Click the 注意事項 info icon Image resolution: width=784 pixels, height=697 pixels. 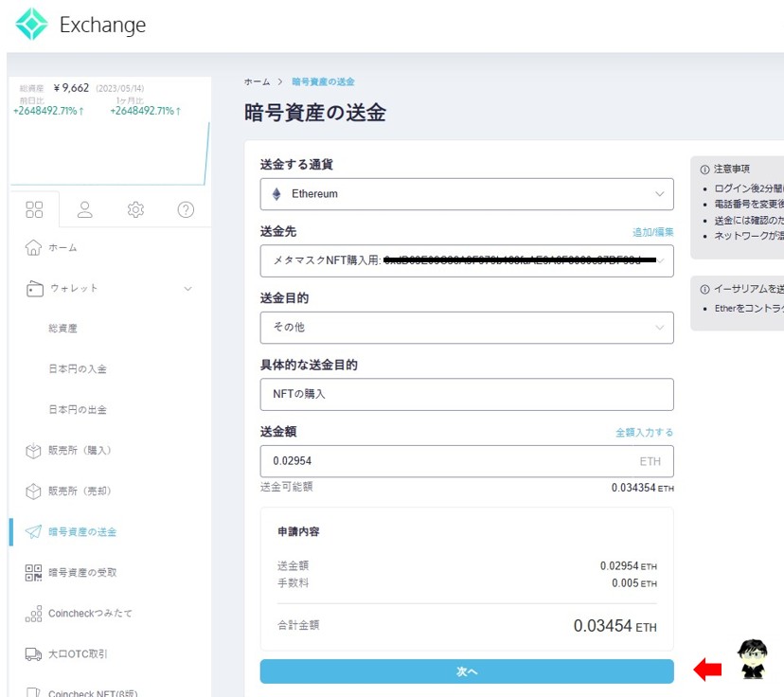[x=705, y=170]
